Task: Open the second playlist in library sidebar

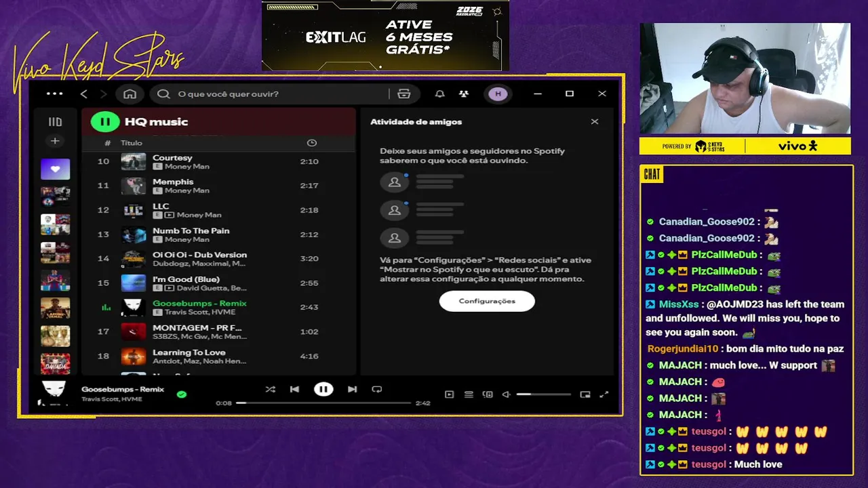Action: [x=55, y=197]
